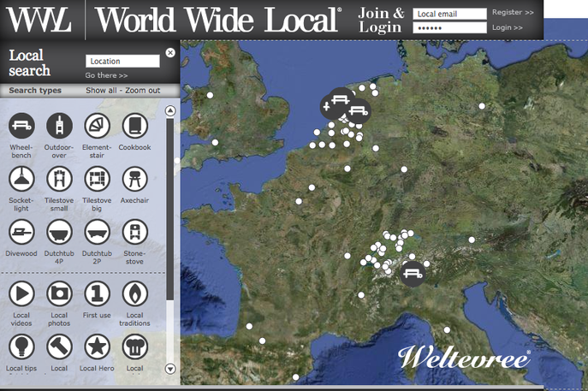Close the Local search panel
The width and height of the screenshot is (588, 391).
point(170,53)
